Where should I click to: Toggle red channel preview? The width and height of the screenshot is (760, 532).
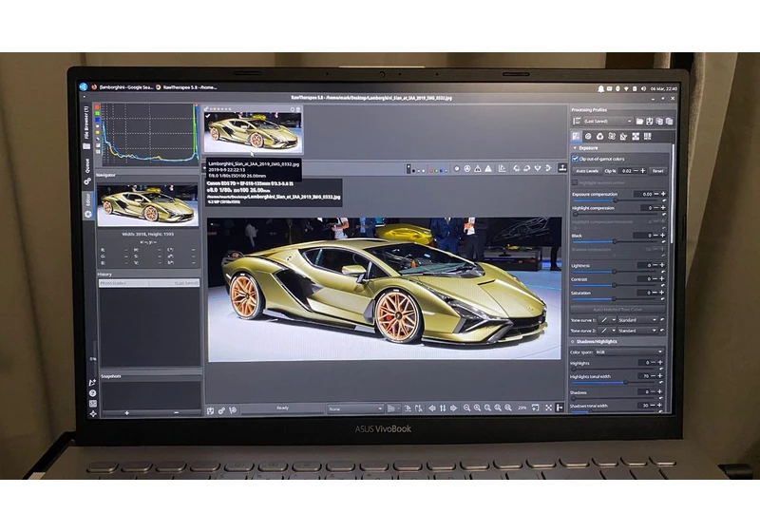coord(430,170)
